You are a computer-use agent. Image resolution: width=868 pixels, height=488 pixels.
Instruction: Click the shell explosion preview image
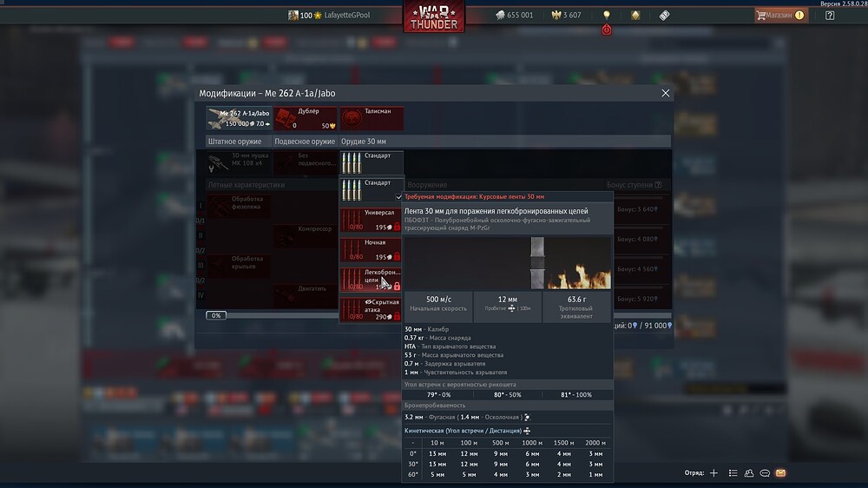tap(508, 263)
